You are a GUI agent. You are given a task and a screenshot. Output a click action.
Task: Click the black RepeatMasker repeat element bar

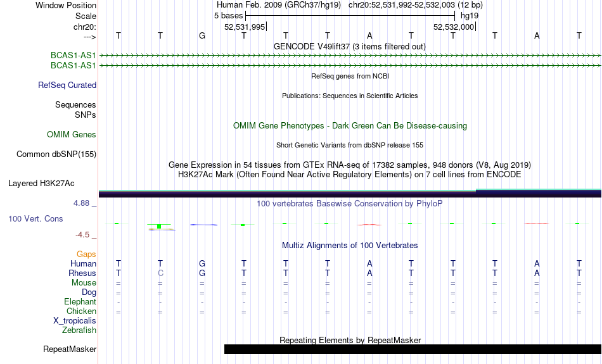[x=413, y=349]
